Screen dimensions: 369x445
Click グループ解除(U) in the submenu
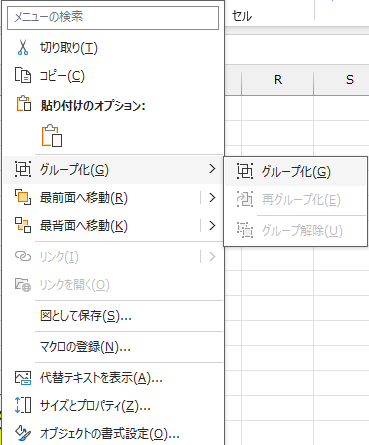point(296,230)
